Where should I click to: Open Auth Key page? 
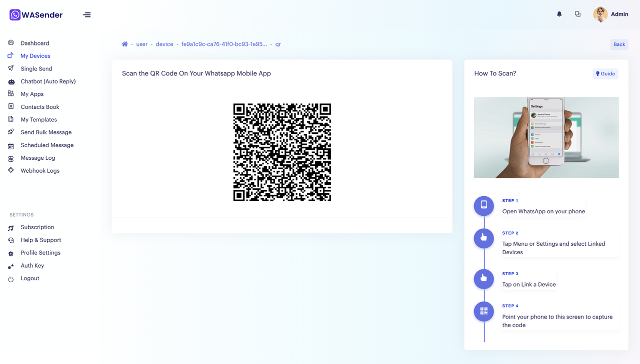pyautogui.click(x=32, y=266)
